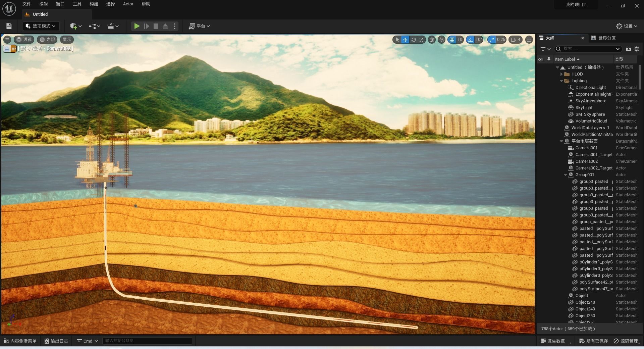
Task: Click the viewport layout maximize icon
Action: [x=529, y=40]
